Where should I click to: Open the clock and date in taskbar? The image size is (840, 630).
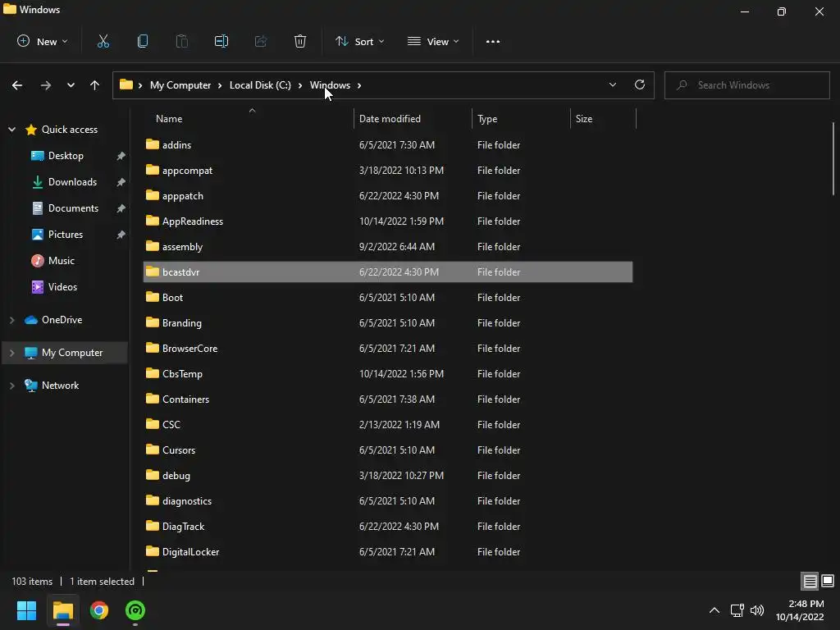pyautogui.click(x=800, y=610)
